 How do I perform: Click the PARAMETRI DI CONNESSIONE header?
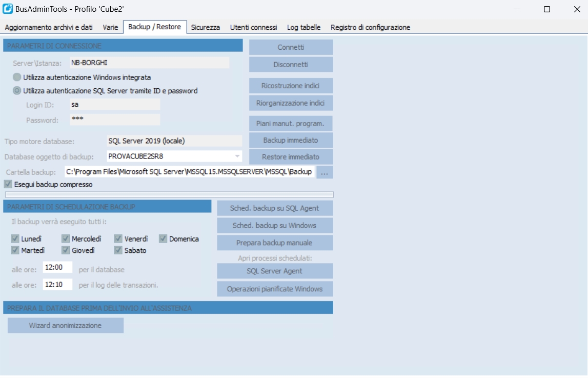coord(123,46)
